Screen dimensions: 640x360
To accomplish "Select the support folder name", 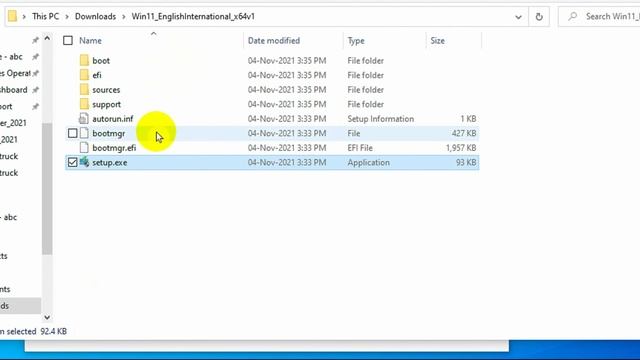I will point(106,104).
